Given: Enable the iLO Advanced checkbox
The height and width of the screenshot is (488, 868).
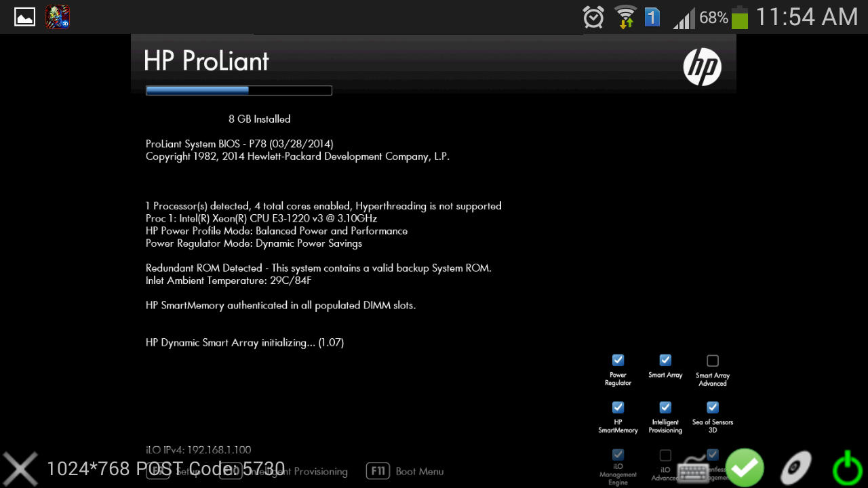Looking at the screenshot, I should 665,455.
